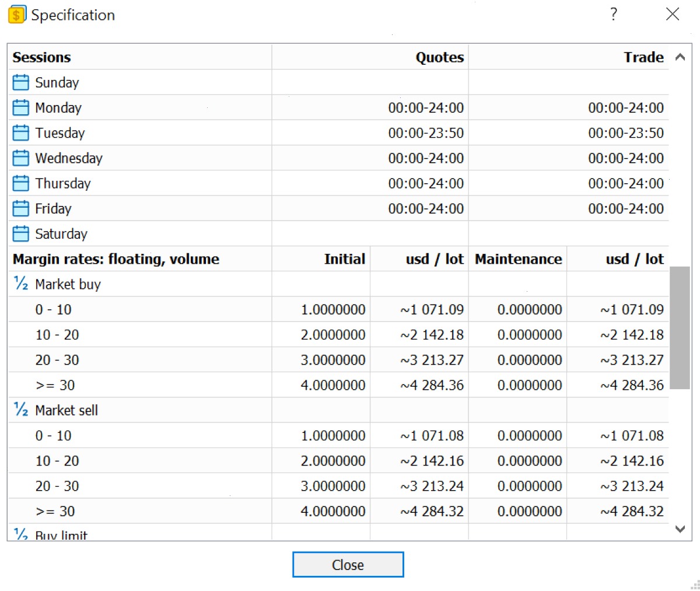Click the Saturday calendar icon
Image resolution: width=700 pixels, height=591 pixels.
(x=20, y=234)
